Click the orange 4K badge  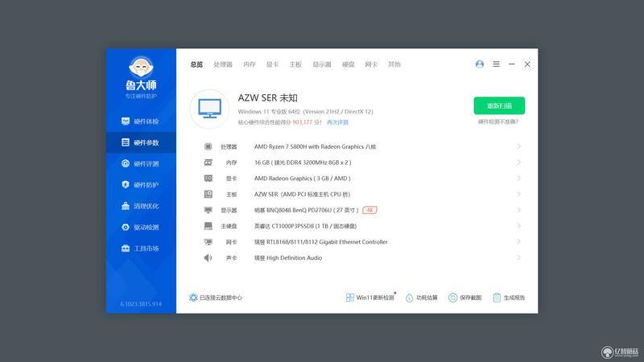370,210
